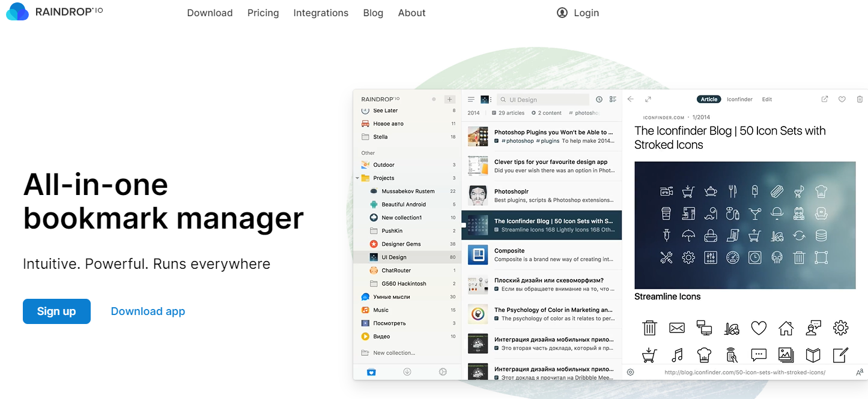The height and width of the screenshot is (399, 868).
Task: Open Плоский дизайн или скевоморфизм? bookmark
Action: click(541, 284)
